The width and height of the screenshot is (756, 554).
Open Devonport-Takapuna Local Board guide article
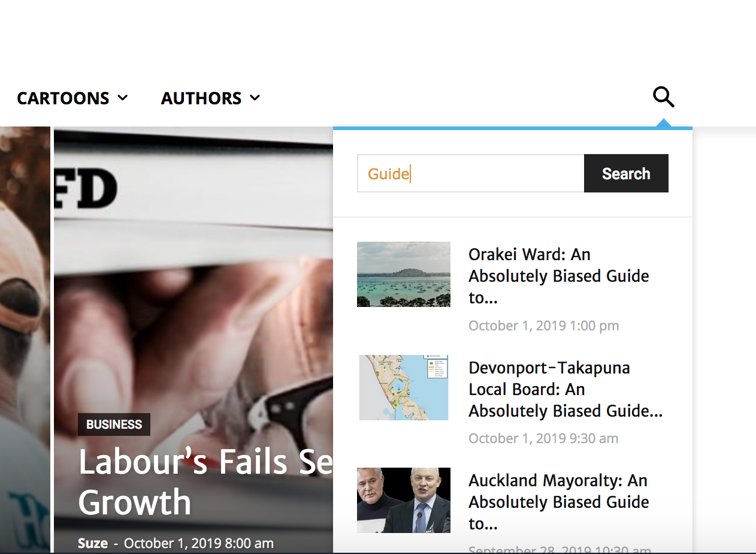point(566,389)
